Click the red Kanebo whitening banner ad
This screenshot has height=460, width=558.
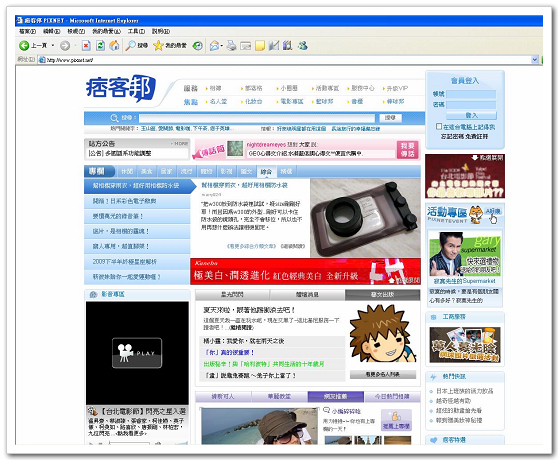(305, 271)
